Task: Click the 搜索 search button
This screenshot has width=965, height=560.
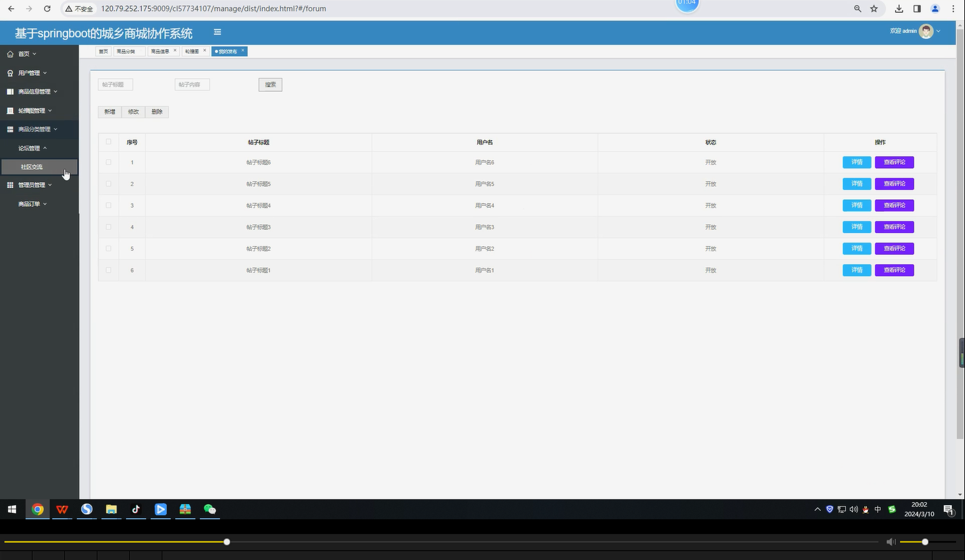Action: click(x=271, y=85)
